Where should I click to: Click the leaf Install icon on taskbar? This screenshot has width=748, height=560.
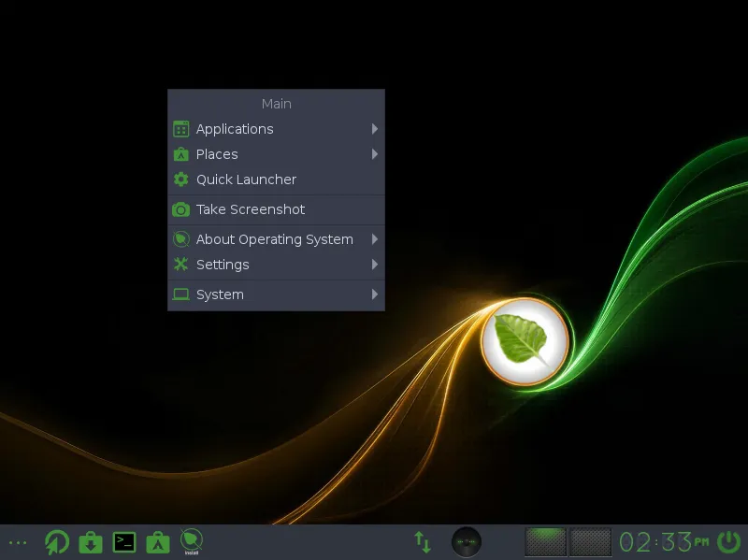191,540
